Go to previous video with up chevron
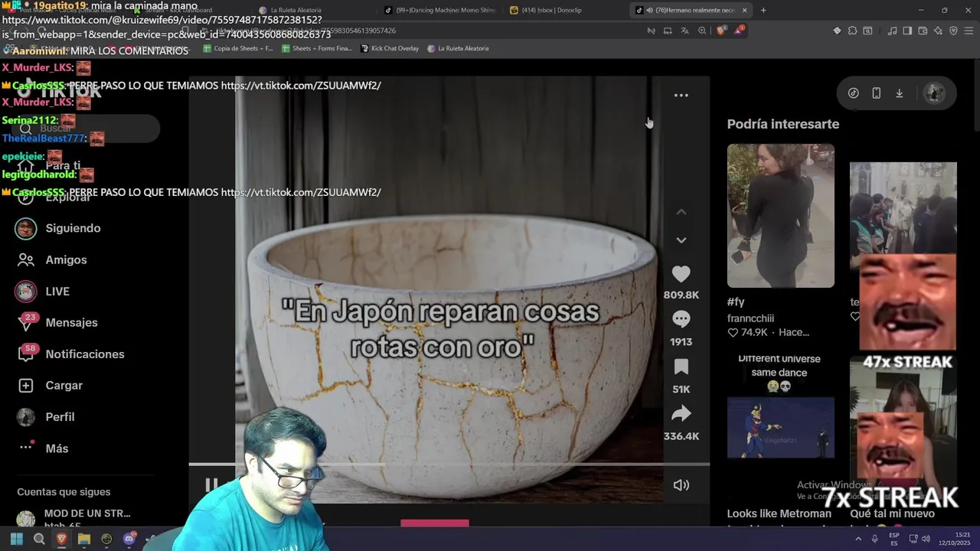The width and height of the screenshot is (980, 551). tap(681, 212)
